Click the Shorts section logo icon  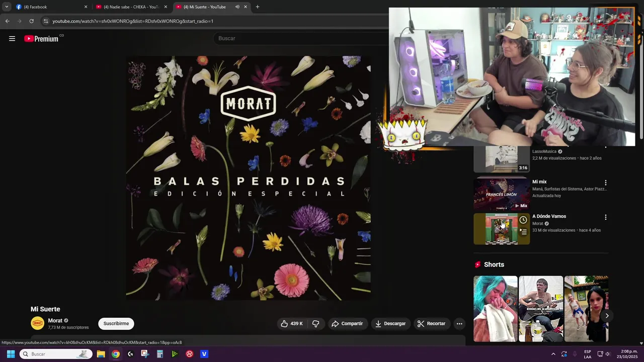(477, 264)
